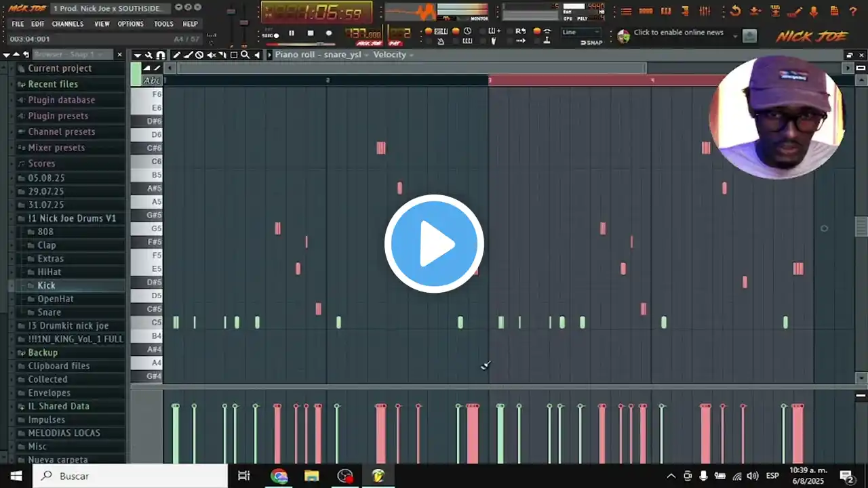The height and width of the screenshot is (488, 868).
Task: Click the microphone one-click recording icon
Action: 814,12
